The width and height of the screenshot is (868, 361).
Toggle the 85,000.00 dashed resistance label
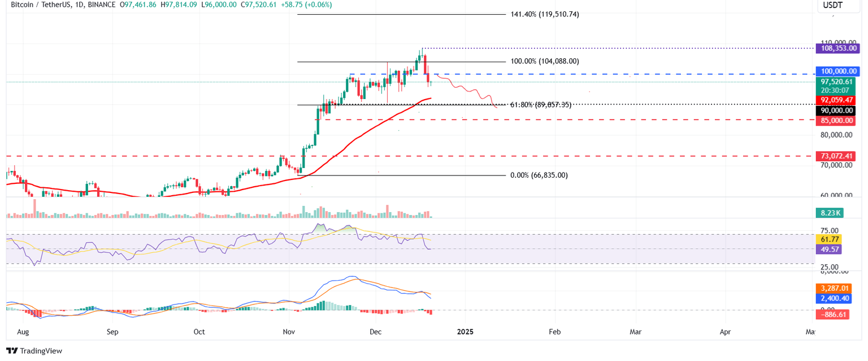coord(835,120)
